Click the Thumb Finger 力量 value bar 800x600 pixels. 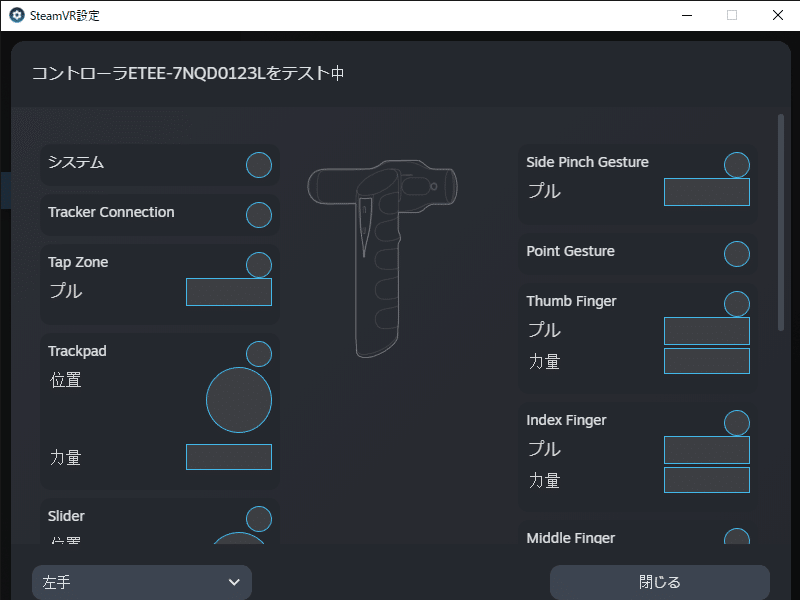pos(707,361)
